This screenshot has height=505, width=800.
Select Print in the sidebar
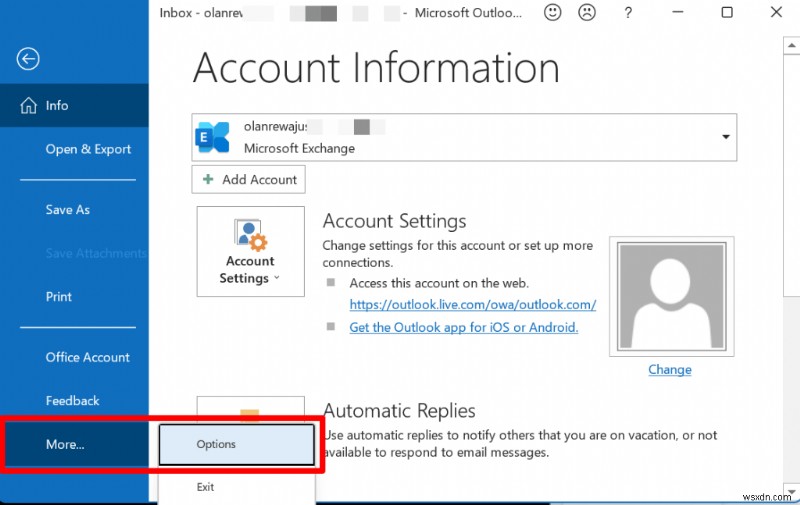tap(59, 296)
